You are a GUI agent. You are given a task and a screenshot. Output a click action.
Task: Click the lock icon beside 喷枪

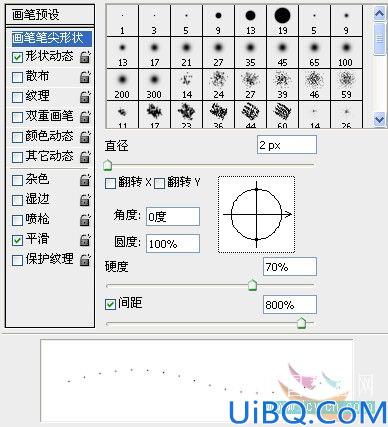click(85, 220)
